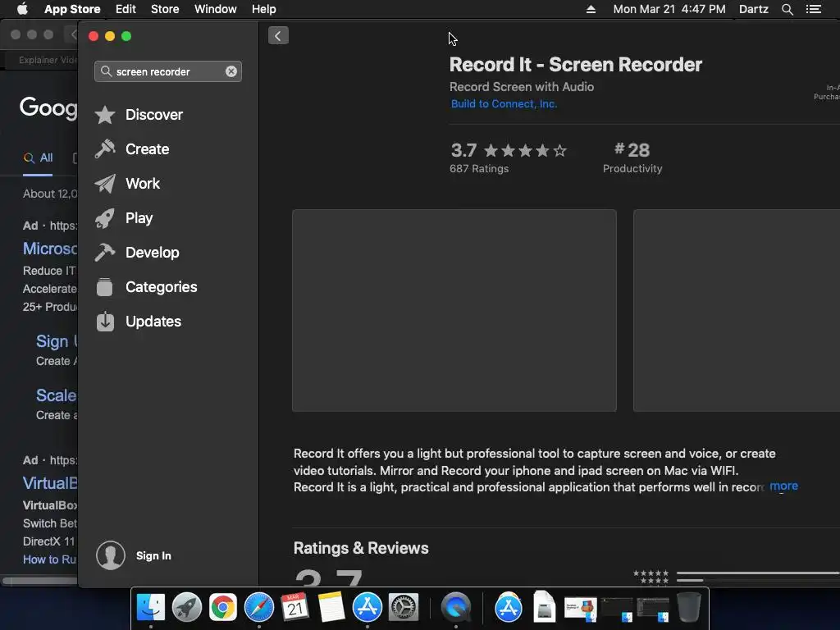Open the Trash from the Dock
This screenshot has width=840, height=630.
coord(689,607)
